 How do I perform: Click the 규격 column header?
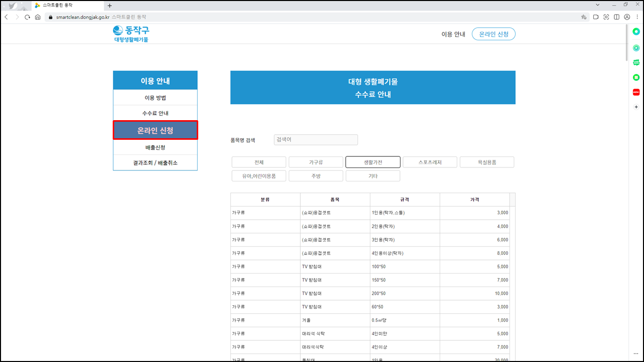click(405, 200)
